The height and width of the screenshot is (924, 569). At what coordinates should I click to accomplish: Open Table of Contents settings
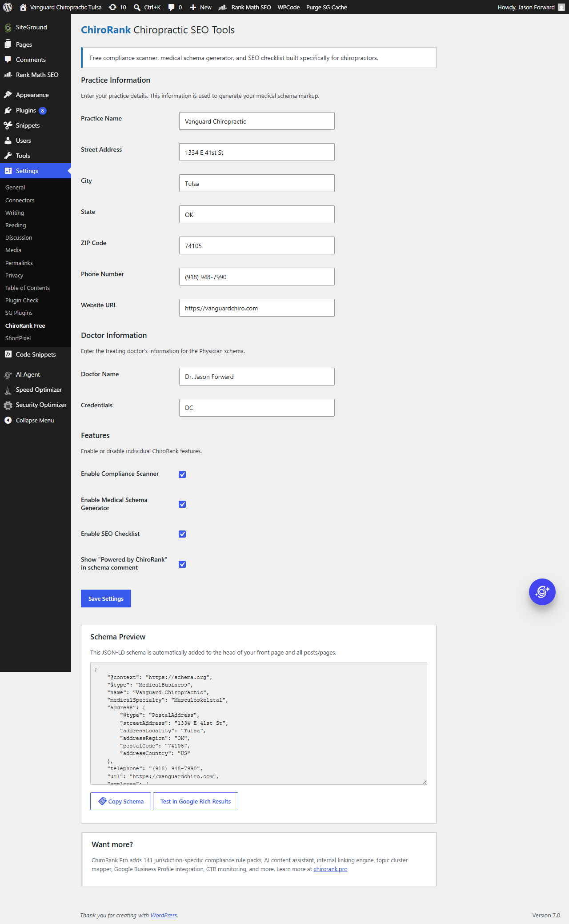click(x=28, y=288)
